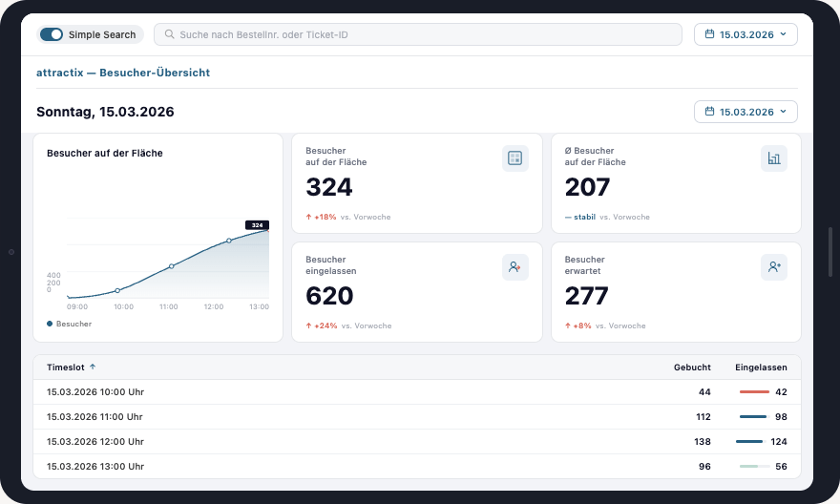This screenshot has height=504, width=840.
Task: Toggle the Besucher legend series in the chart
Action: [70, 324]
